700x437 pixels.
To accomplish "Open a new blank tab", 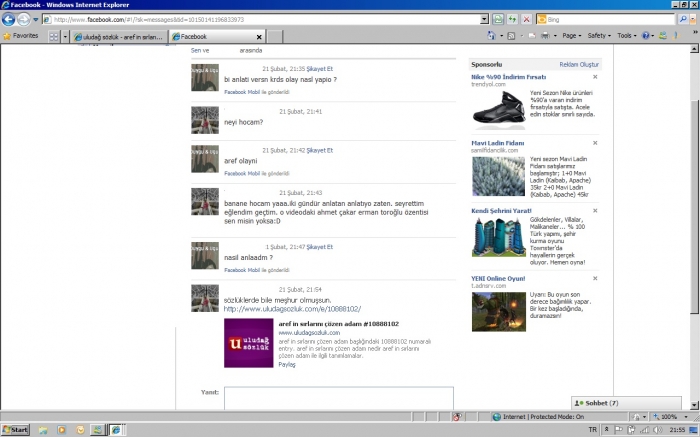I will click(275, 37).
